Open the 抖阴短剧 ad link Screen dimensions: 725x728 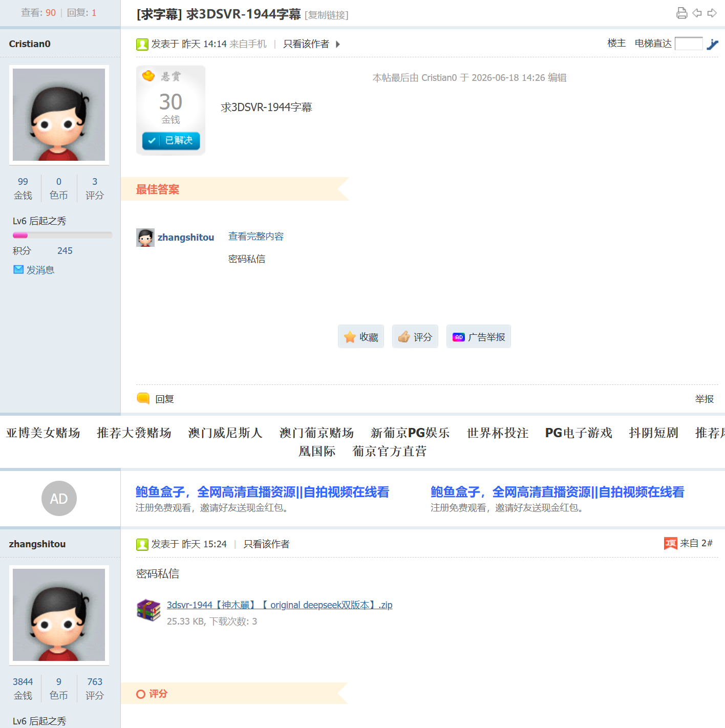(x=654, y=433)
